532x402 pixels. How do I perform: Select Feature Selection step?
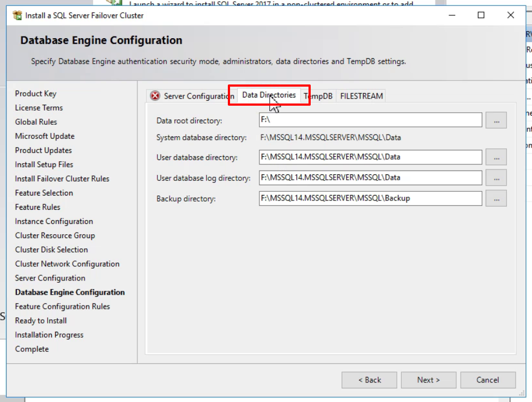[x=44, y=193]
